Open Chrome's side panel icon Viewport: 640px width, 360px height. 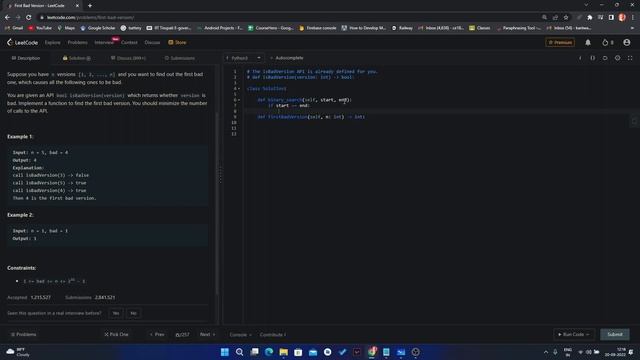(x=611, y=18)
